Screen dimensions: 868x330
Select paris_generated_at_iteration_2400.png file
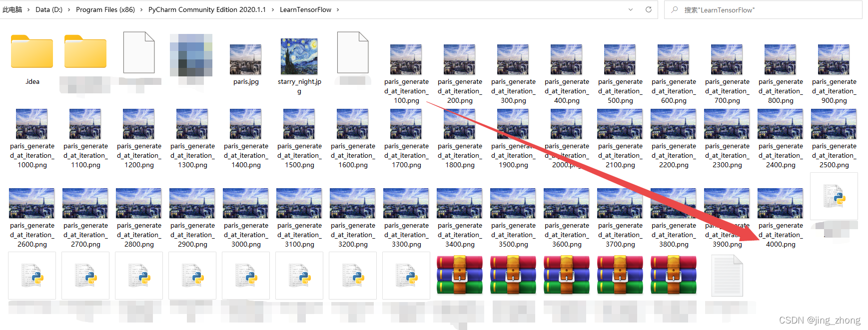[781, 139]
